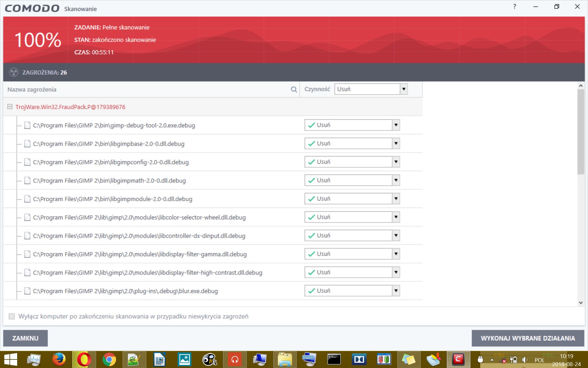Click WYKONAJ WYBRANE DZIAŁANIA button
This screenshot has height=368, width=588.
click(528, 338)
